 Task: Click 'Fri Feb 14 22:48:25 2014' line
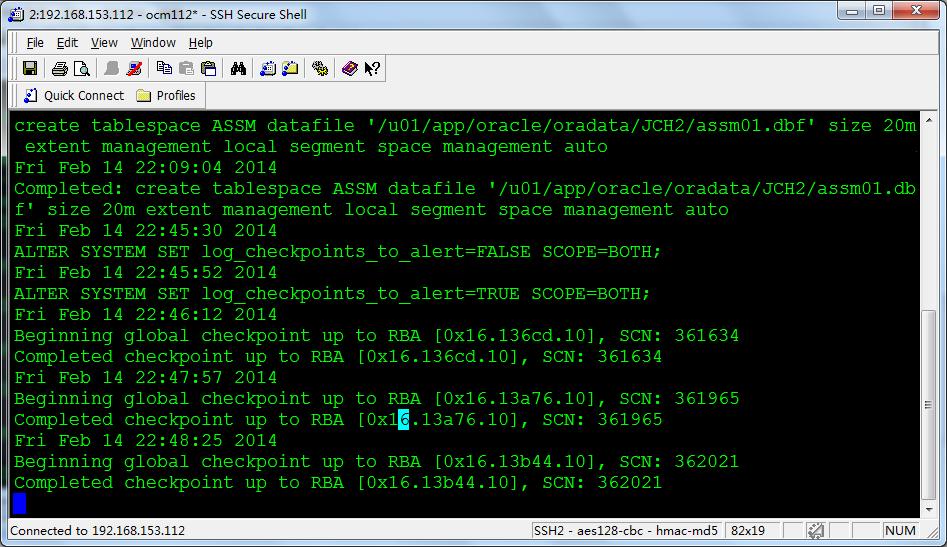[146, 441]
